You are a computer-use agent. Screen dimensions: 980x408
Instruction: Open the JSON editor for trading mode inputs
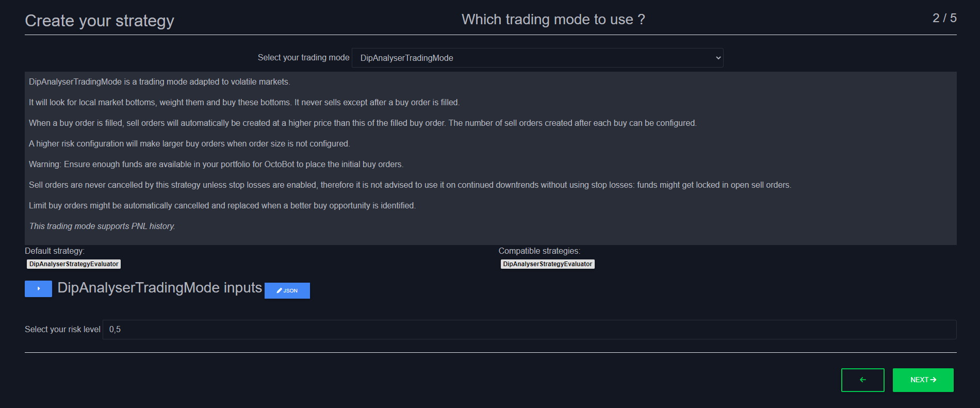287,290
